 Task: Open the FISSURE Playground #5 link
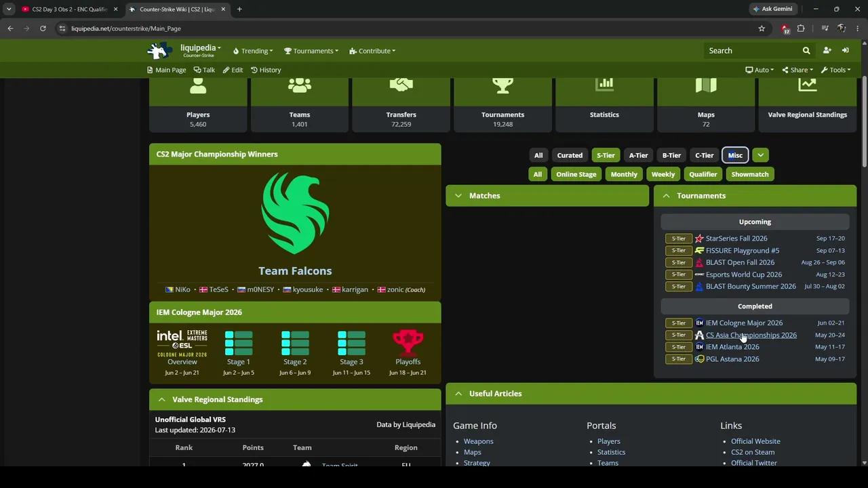[x=743, y=251]
